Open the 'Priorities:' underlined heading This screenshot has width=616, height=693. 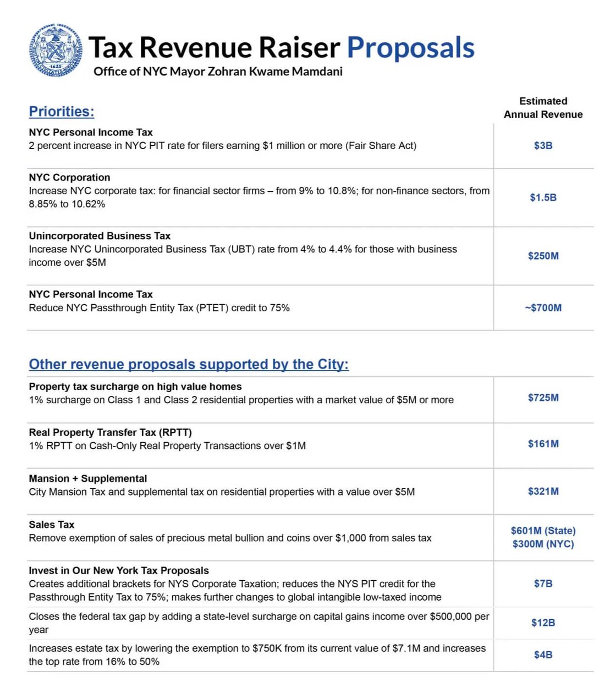[62, 112]
